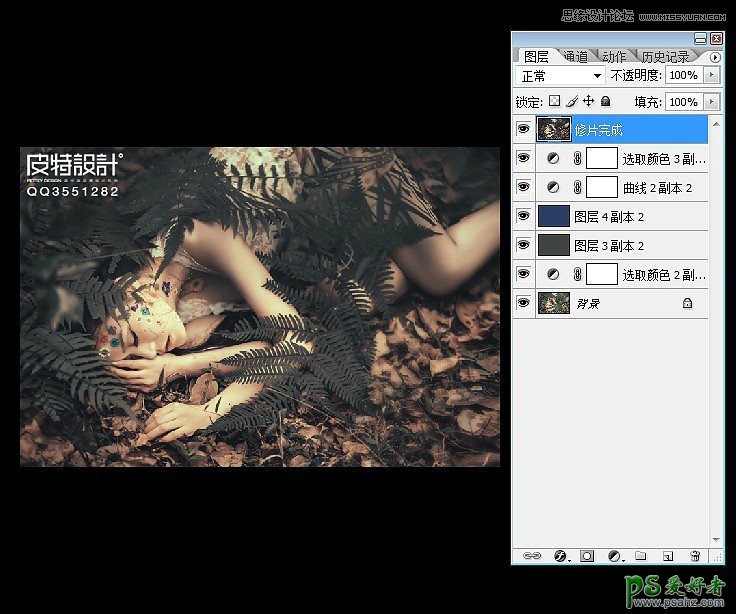The image size is (736, 614).
Task: Open the layer style fx menu
Action: 560,556
